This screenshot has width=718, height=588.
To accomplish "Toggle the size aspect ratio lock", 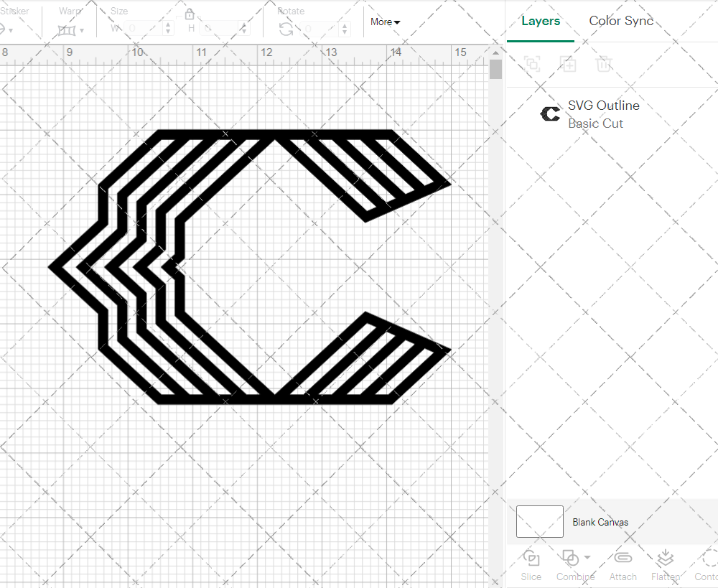I will click(190, 14).
